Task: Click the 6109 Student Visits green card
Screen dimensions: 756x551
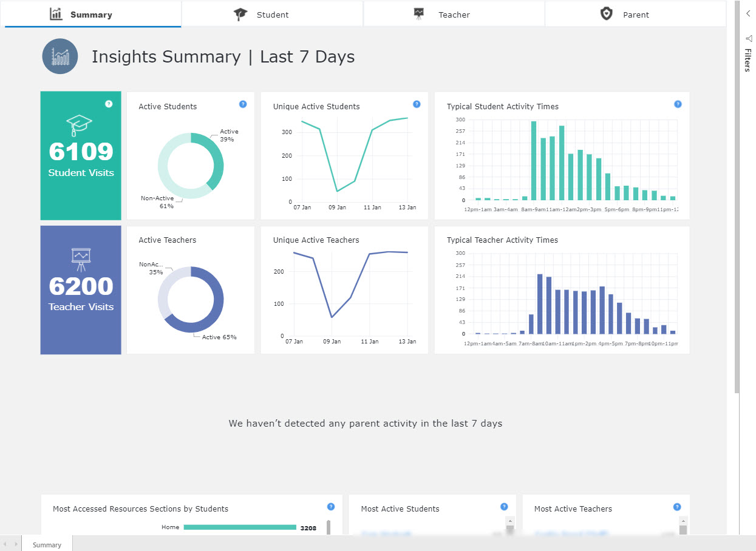Action: [80, 156]
